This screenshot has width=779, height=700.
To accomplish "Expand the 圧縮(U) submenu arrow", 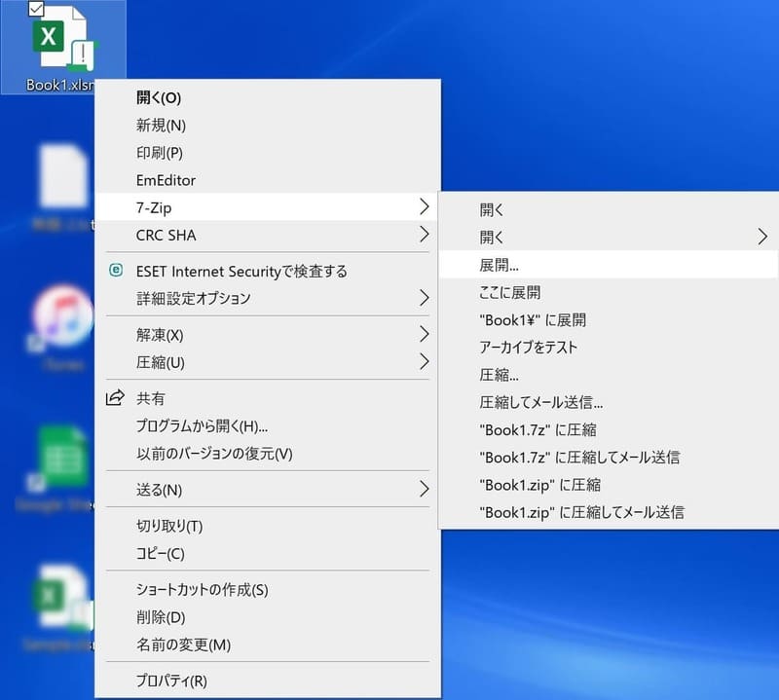I will [424, 361].
